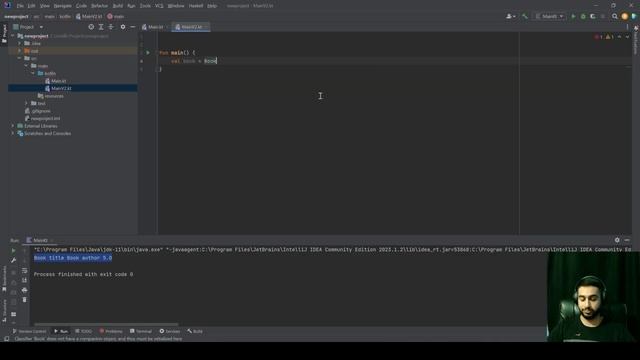Click the orange IDE updates icon
640x360 pixels.
(x=624, y=16)
